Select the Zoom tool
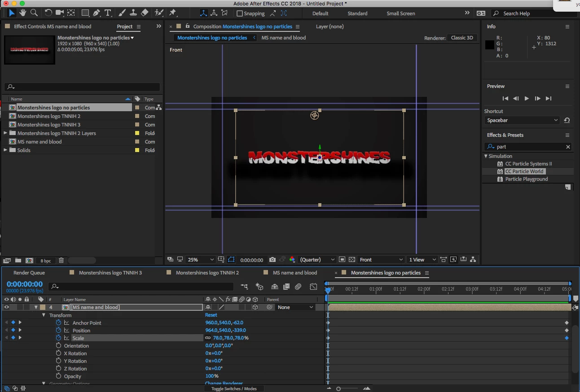Image resolution: width=580 pixels, height=392 pixels. click(34, 13)
